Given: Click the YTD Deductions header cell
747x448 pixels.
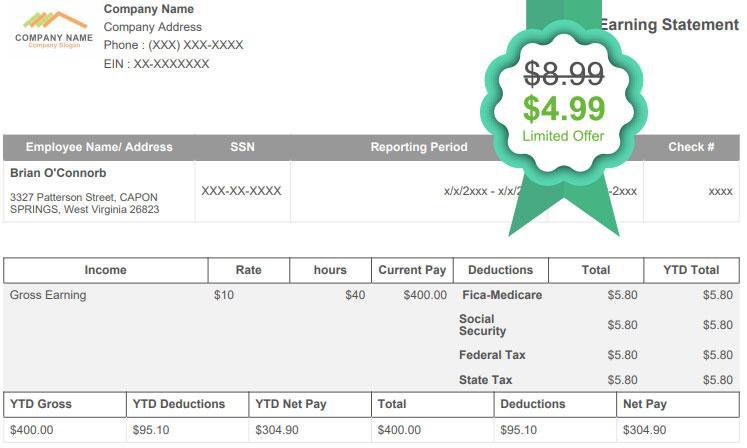Looking at the screenshot, I should [188, 404].
